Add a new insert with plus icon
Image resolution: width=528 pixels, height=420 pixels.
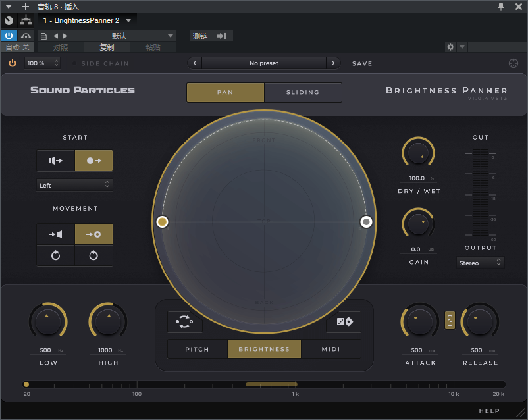[x=26, y=7]
